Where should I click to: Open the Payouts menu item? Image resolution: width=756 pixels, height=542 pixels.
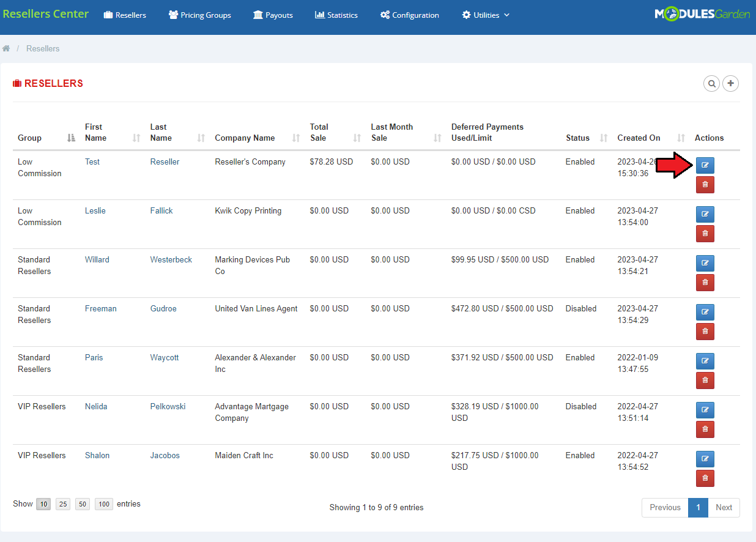pyautogui.click(x=273, y=15)
